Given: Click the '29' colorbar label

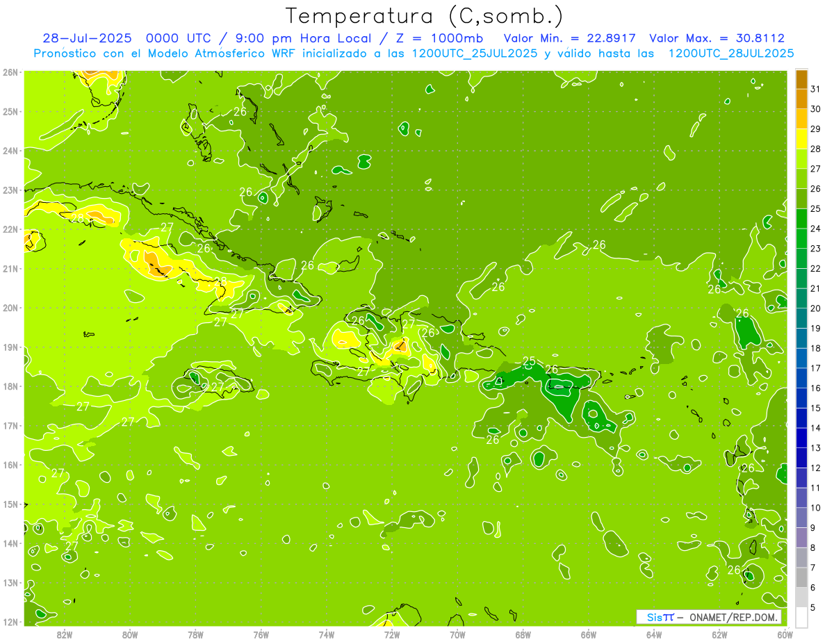Looking at the screenshot, I should (x=815, y=129).
